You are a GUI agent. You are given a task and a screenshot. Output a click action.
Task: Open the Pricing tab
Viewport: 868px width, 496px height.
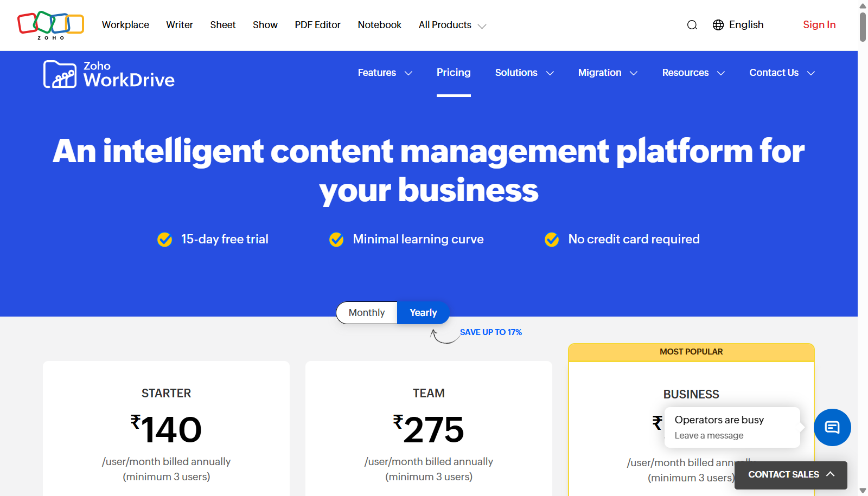point(454,73)
